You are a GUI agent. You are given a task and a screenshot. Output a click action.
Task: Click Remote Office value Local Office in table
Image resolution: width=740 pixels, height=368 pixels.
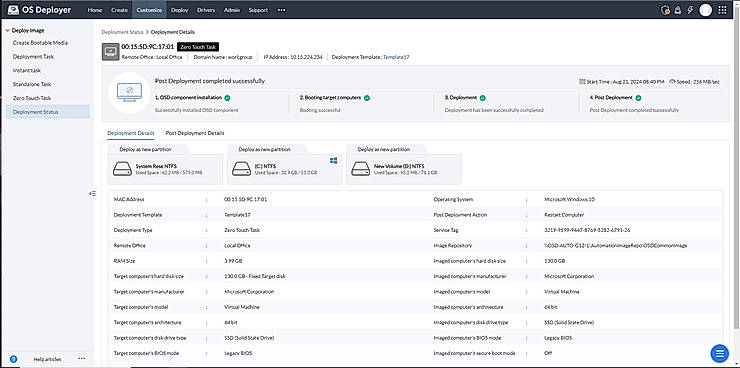tap(237, 245)
